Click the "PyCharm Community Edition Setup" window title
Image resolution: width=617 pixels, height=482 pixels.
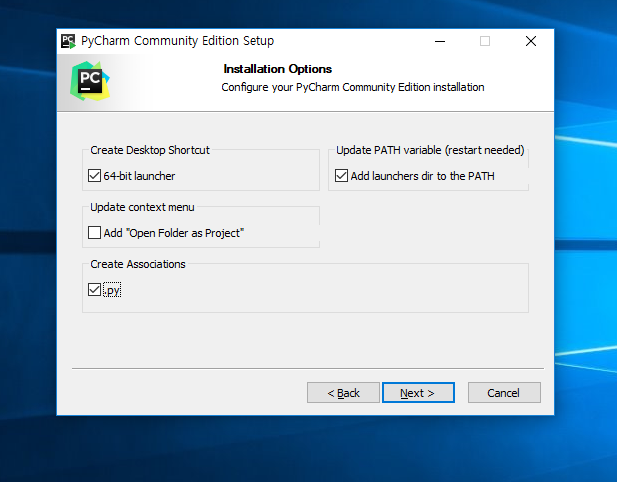click(177, 41)
